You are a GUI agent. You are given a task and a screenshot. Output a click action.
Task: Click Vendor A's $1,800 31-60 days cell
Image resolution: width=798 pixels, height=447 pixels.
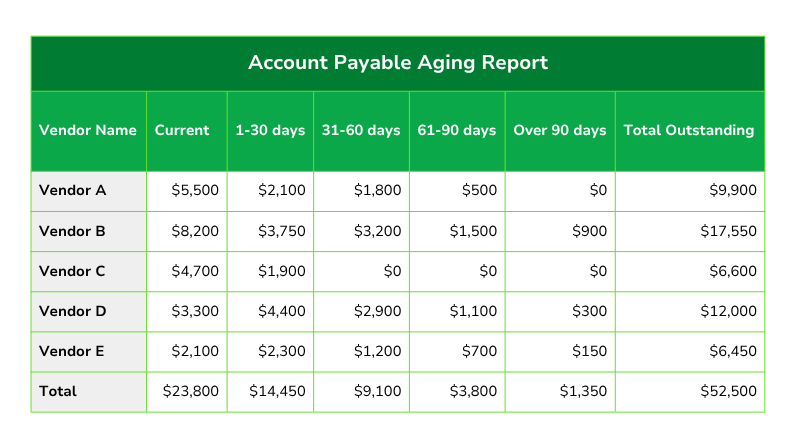[361, 191]
